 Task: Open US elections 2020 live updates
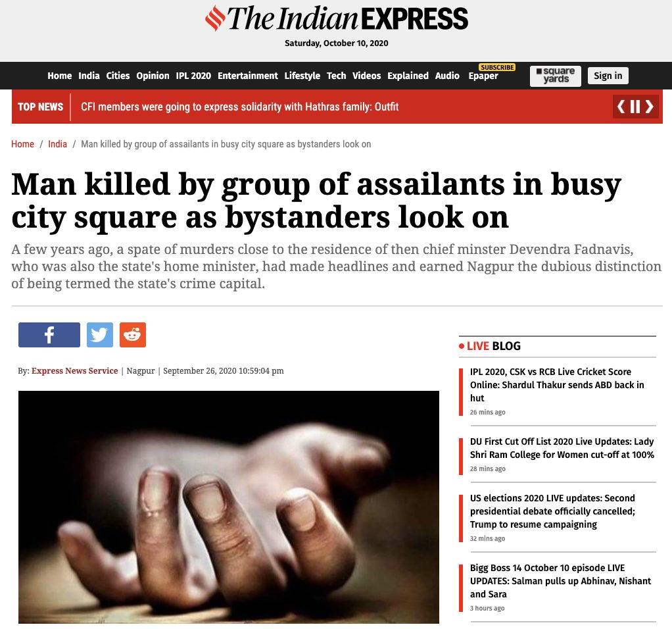(x=552, y=511)
